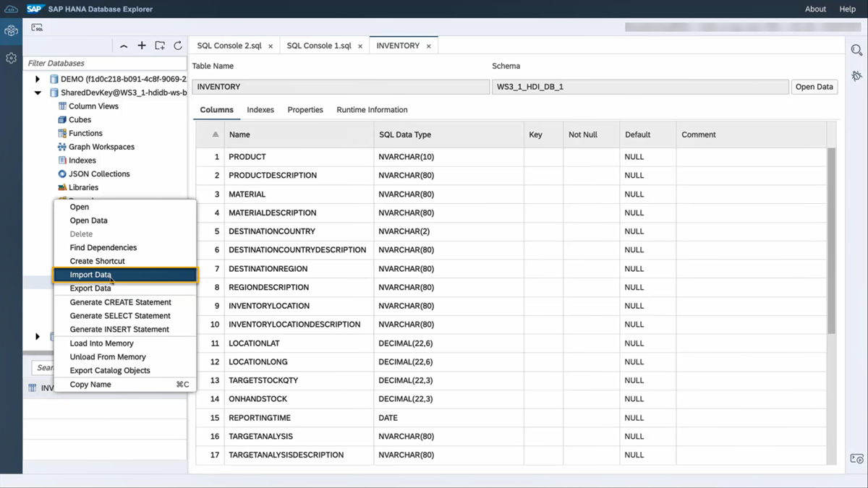This screenshot has width=868, height=488.
Task: Select the Columns tab
Action: 217,110
